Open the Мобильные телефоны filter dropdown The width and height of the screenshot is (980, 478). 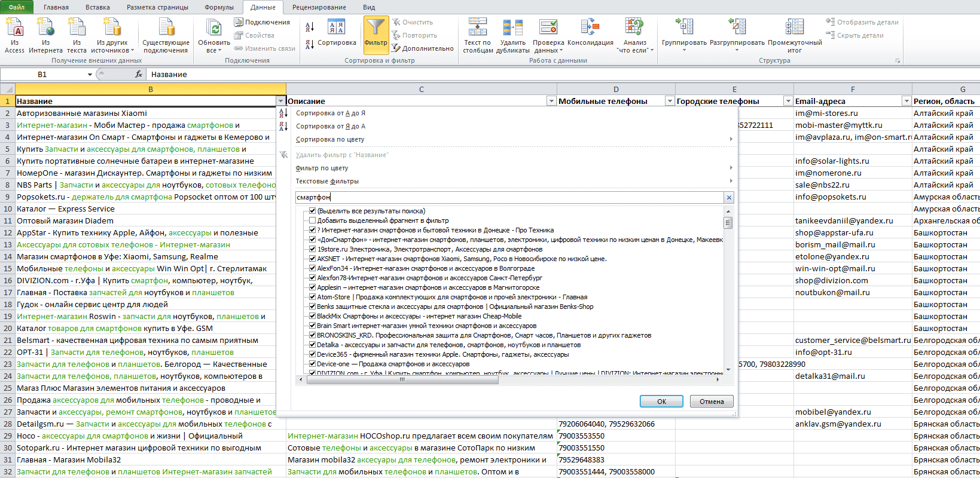(670, 101)
